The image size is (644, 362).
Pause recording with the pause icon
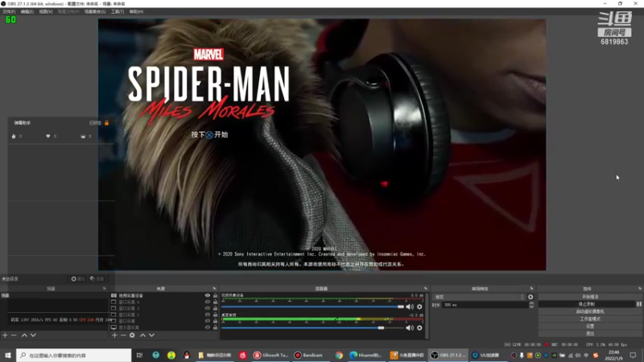[638, 304]
